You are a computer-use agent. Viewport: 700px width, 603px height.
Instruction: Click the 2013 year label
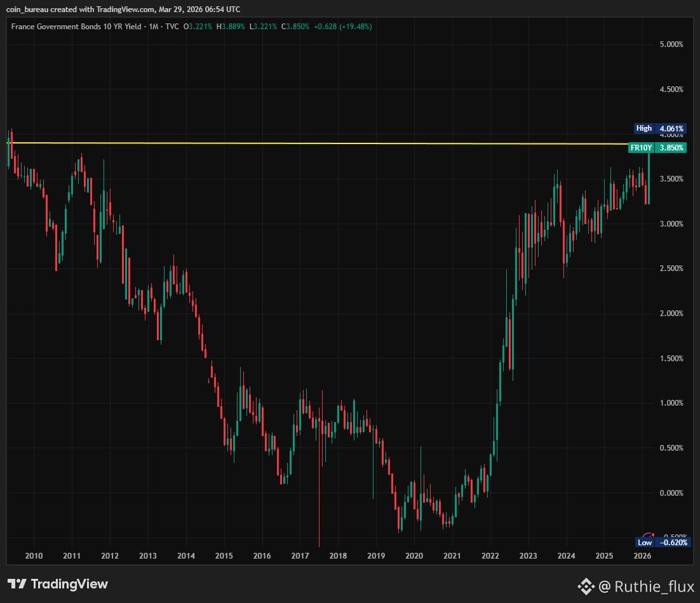click(x=148, y=556)
